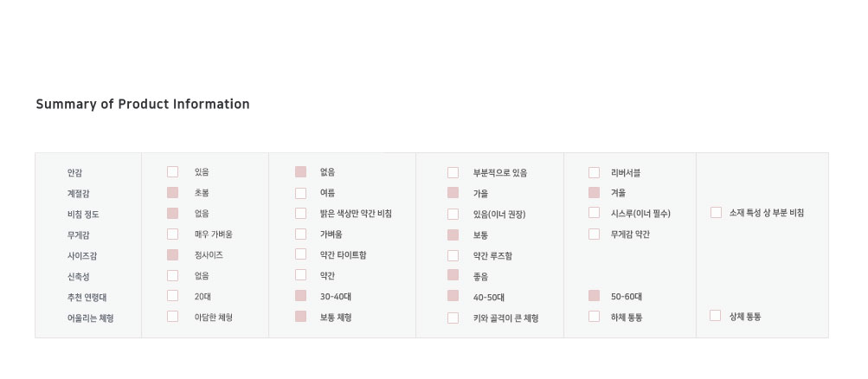
Task: Tick the 여름 season checkbox
Action: [300, 193]
